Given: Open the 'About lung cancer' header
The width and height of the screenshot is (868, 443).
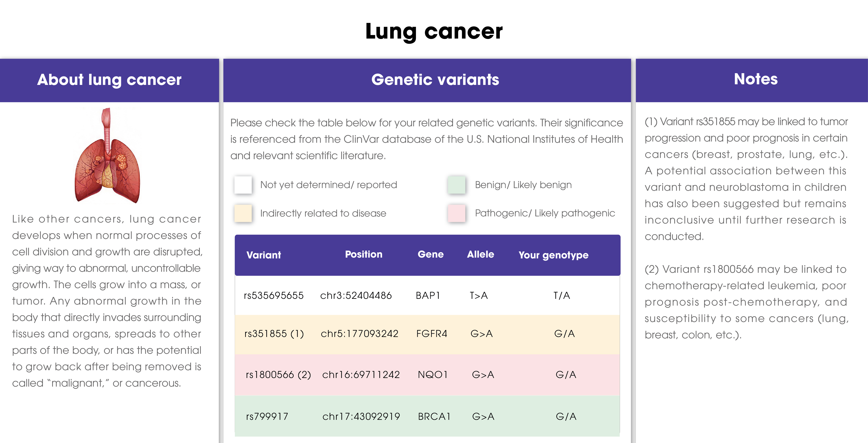Looking at the screenshot, I should [x=109, y=80].
